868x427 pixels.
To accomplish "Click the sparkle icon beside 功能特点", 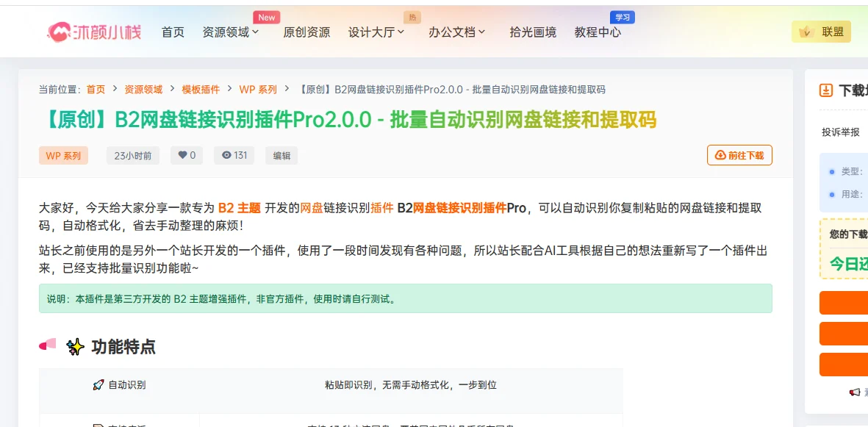I will point(75,347).
